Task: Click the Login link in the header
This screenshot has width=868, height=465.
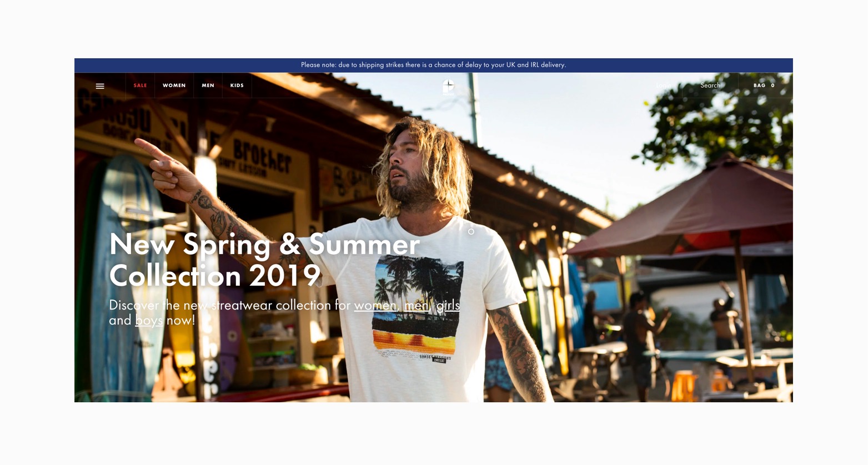Action: pyautogui.click(x=663, y=85)
